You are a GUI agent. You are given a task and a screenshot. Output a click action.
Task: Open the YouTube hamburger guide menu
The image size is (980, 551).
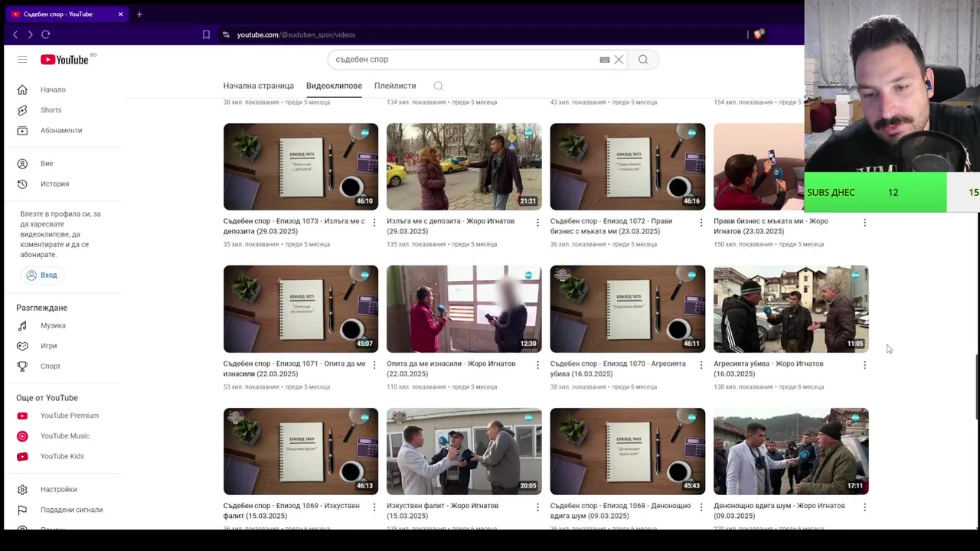22,60
